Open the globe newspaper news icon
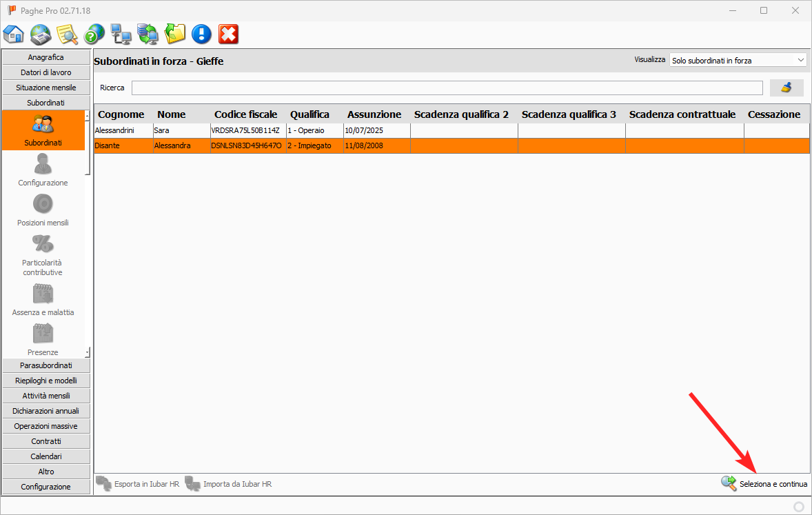The image size is (812, 515). 41,34
